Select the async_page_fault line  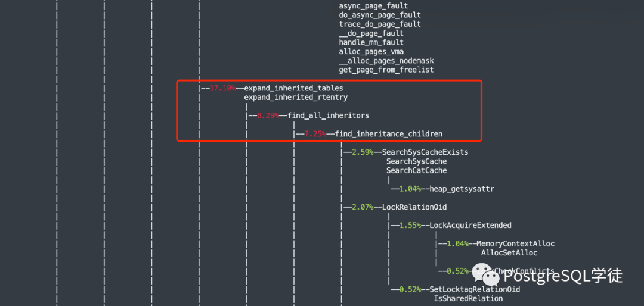point(373,6)
